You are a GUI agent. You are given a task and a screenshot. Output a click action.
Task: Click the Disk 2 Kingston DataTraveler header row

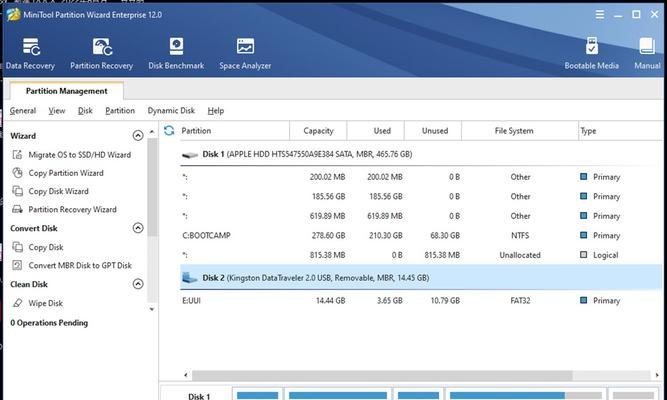pyautogui.click(x=421, y=277)
